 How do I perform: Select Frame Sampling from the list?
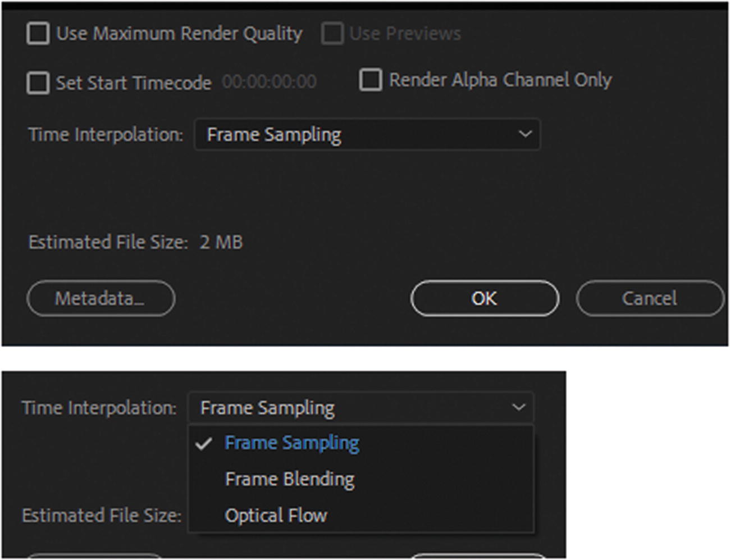(291, 443)
